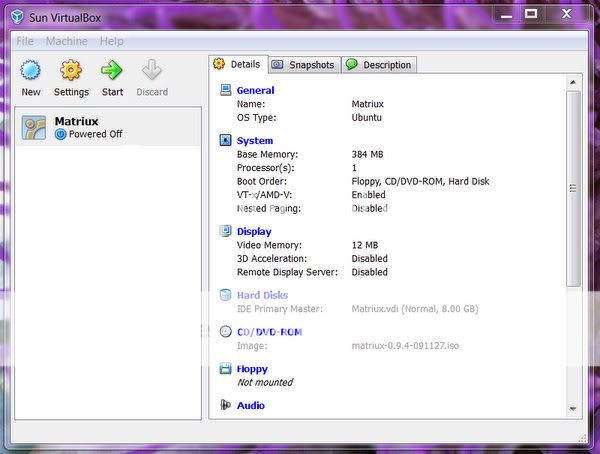Click the 'Floppy, CD/DVD-ROM, Hard Disk' boot order
Viewport: 600px width, 454px height.
420,181
